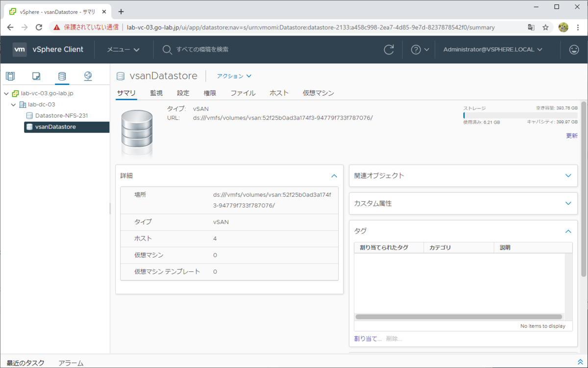Sort by カテゴリ column header
The height and width of the screenshot is (368, 588).
459,248
